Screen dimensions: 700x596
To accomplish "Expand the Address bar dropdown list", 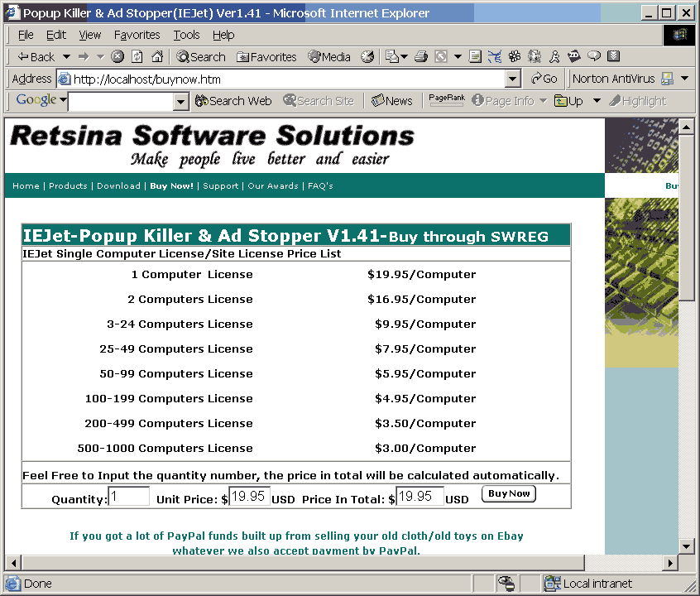I will pyautogui.click(x=513, y=79).
